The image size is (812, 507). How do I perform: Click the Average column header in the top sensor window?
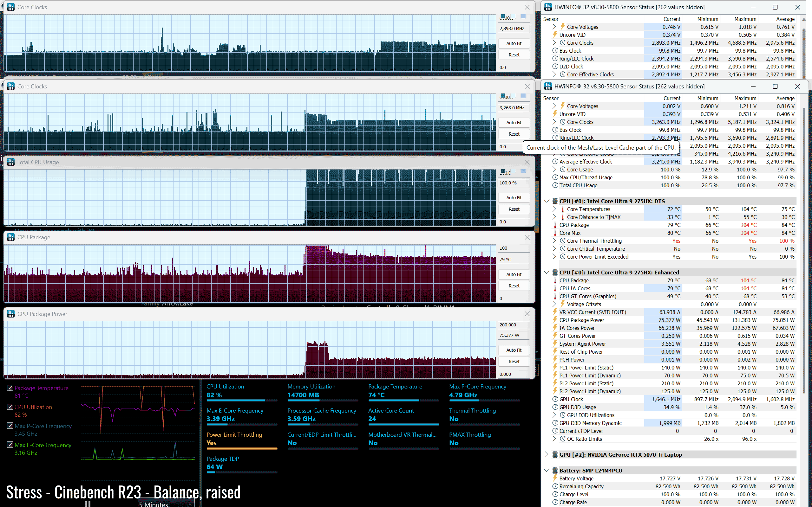(785, 19)
